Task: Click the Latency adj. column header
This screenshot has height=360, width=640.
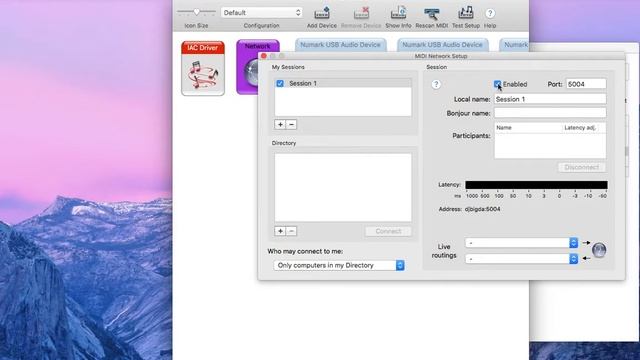Action: pyautogui.click(x=580, y=128)
